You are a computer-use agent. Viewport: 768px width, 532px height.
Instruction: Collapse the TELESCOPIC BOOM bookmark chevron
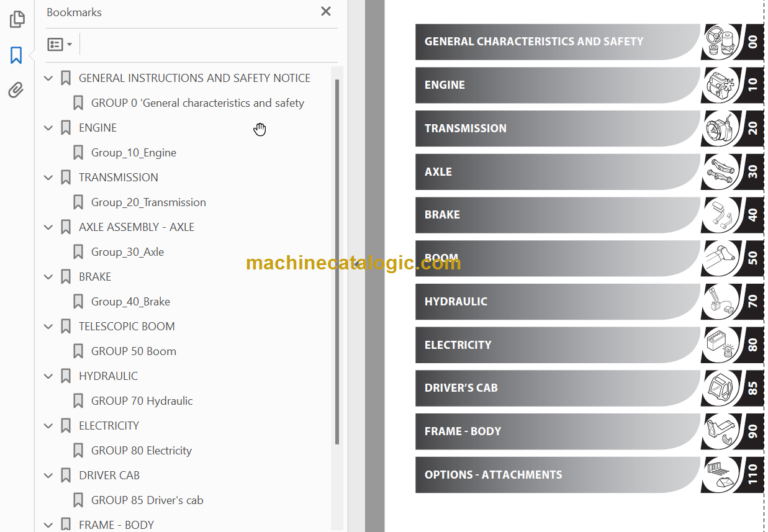tap(48, 326)
